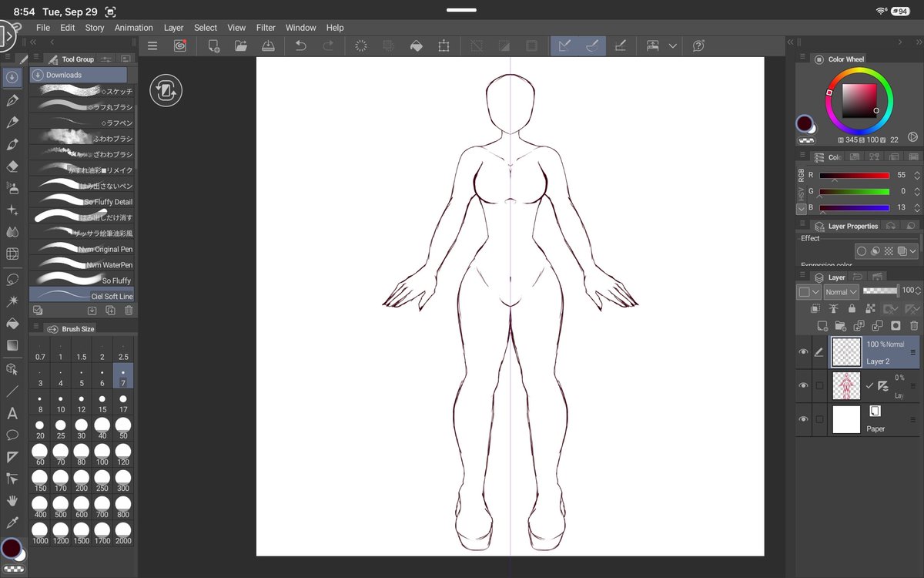Screen dimensions: 924x578
Task: Open the Layer menu
Action: pyautogui.click(x=174, y=28)
